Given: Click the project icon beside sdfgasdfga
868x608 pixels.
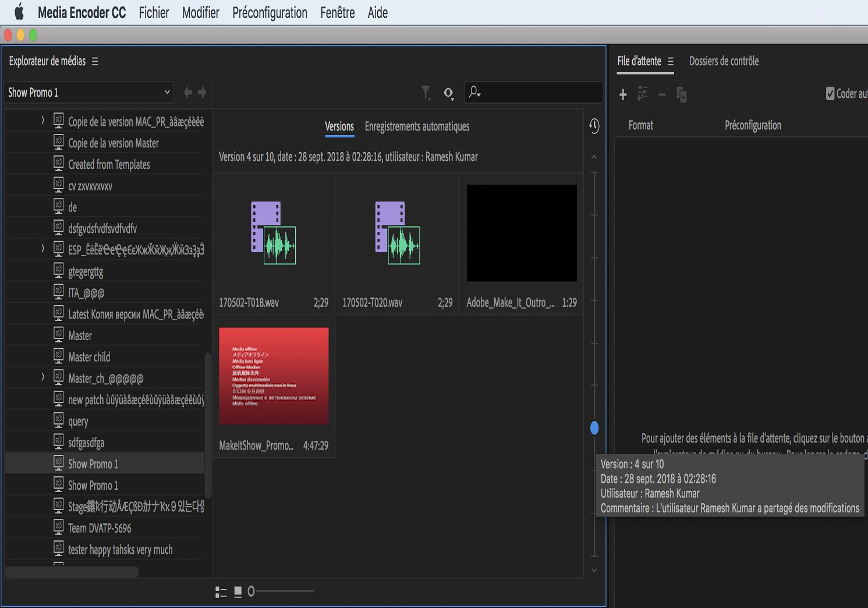Looking at the screenshot, I should (x=59, y=441).
